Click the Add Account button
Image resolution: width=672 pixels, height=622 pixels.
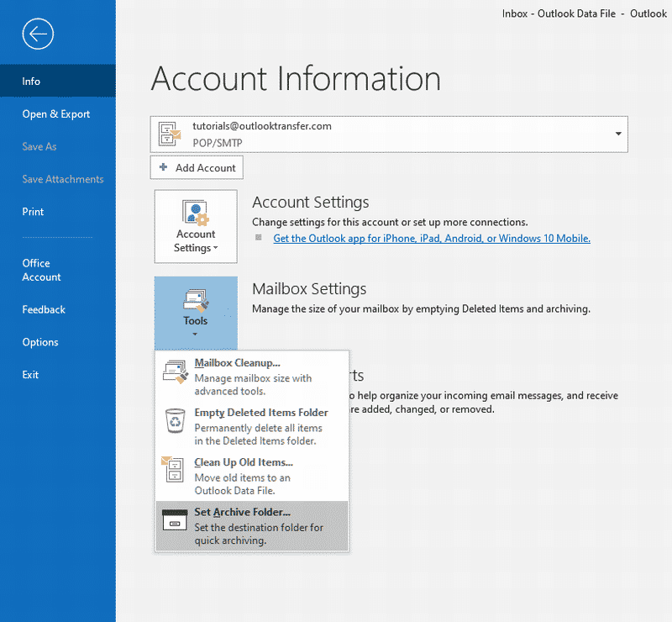click(x=197, y=167)
